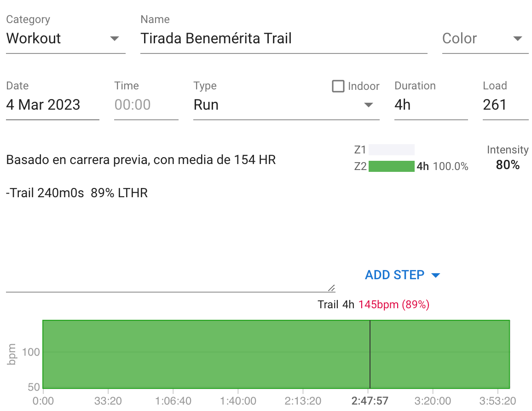This screenshot has width=532, height=411.
Task: Open the ADD STEP dropdown triangle
Action: pyautogui.click(x=436, y=275)
